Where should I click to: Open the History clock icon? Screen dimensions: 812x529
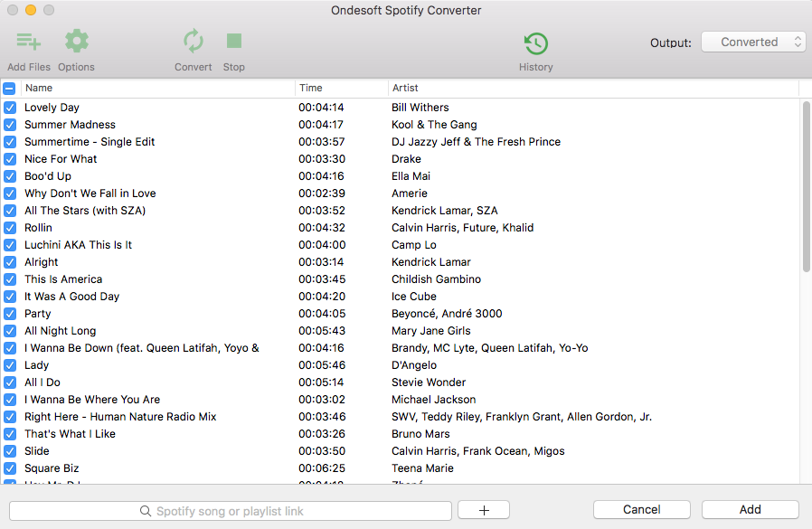[535, 43]
